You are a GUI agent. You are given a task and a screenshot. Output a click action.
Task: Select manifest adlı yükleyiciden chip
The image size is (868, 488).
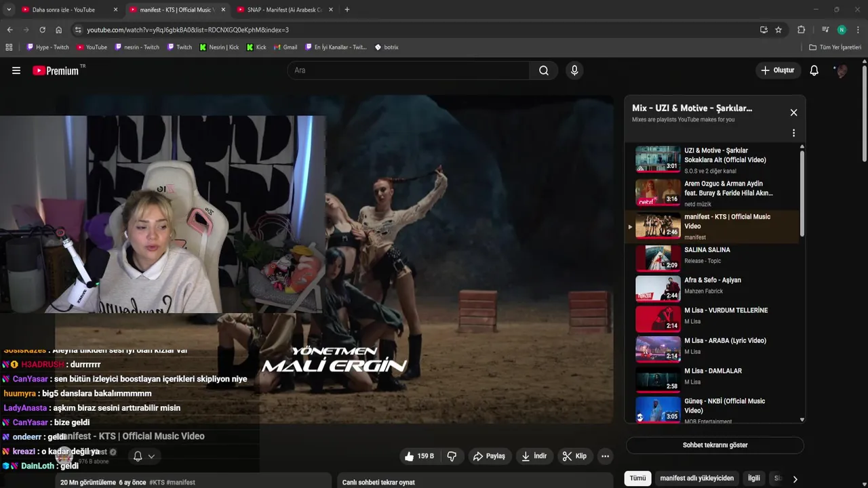[x=696, y=478]
